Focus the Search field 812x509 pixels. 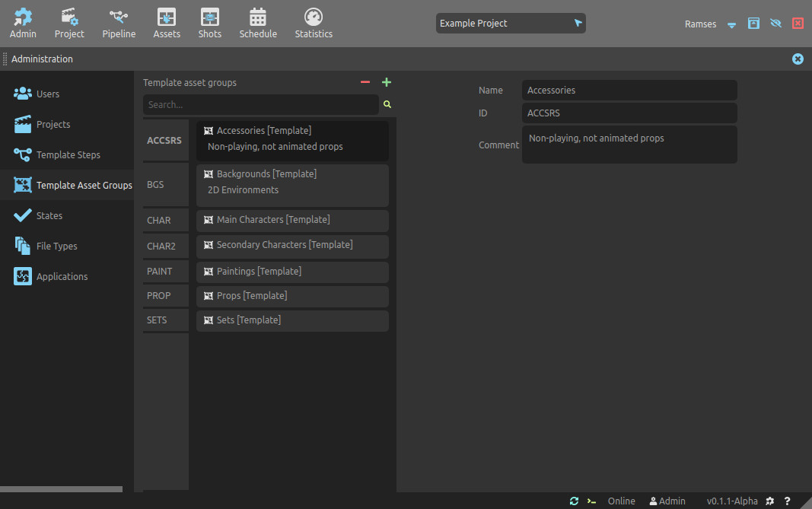(261, 104)
